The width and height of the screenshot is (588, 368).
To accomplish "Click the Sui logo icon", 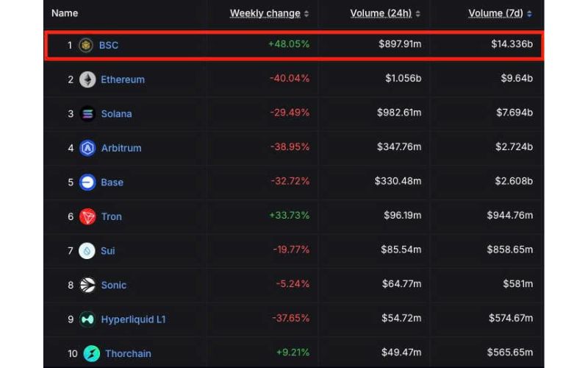I will [x=87, y=250].
